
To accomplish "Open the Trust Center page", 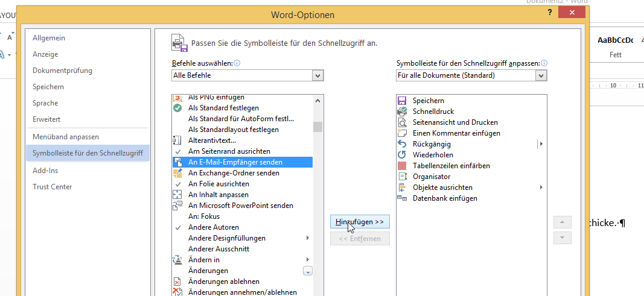I will click(x=88, y=186).
